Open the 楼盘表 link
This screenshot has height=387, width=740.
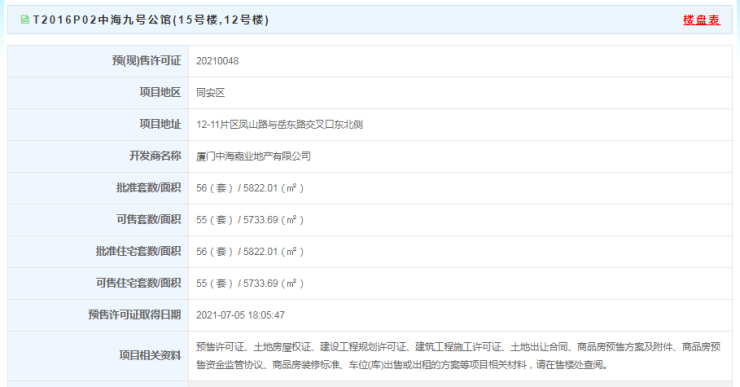click(701, 20)
